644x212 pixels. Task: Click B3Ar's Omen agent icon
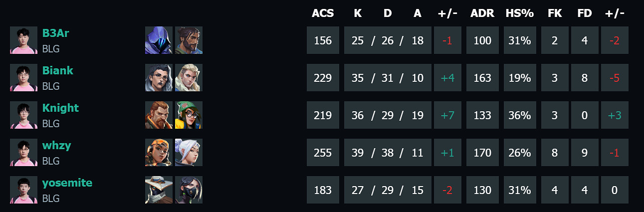point(159,40)
